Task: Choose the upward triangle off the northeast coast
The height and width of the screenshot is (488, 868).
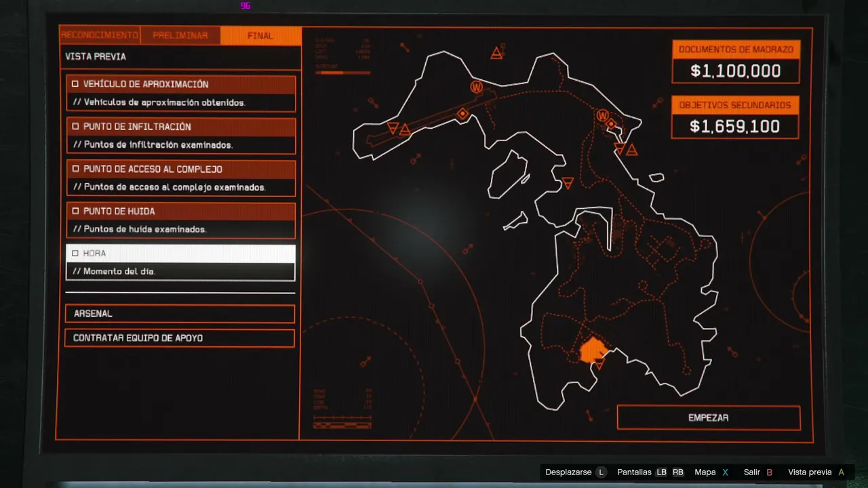Action: [632, 150]
